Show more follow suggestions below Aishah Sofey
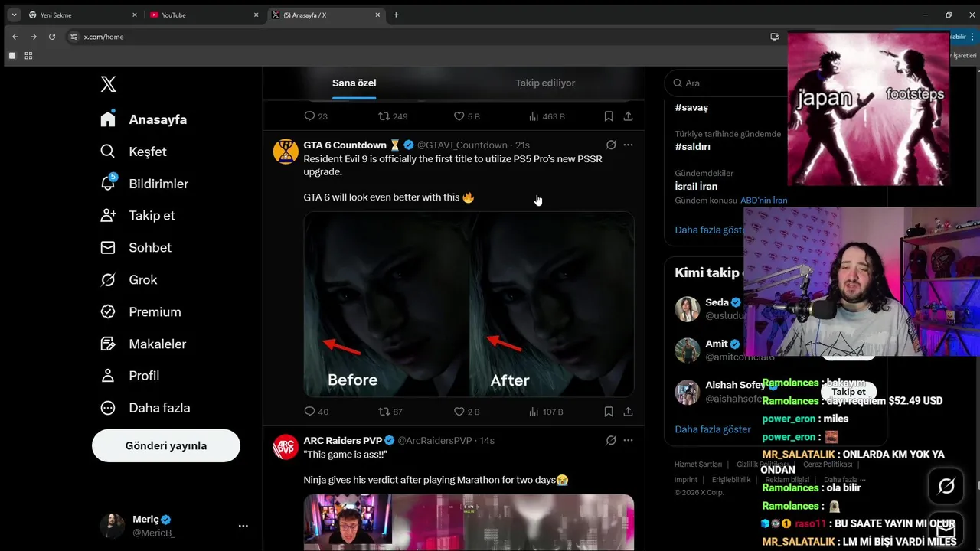This screenshot has width=980, height=551. (x=713, y=429)
